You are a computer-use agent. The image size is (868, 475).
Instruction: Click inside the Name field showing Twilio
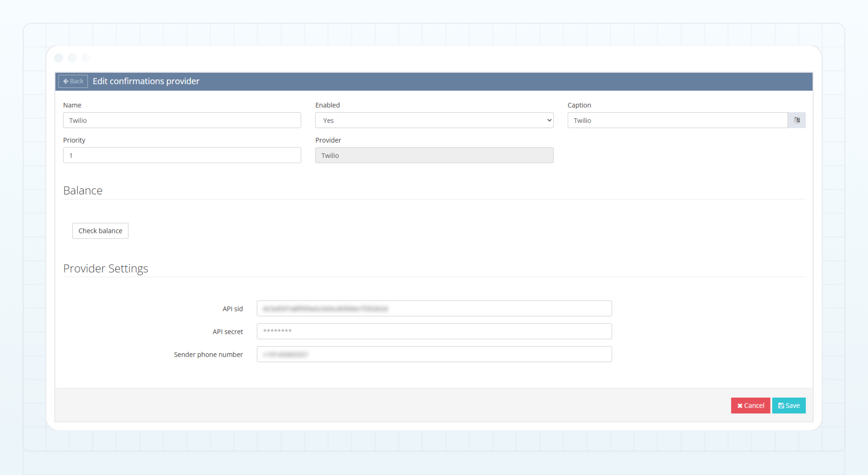(182, 120)
